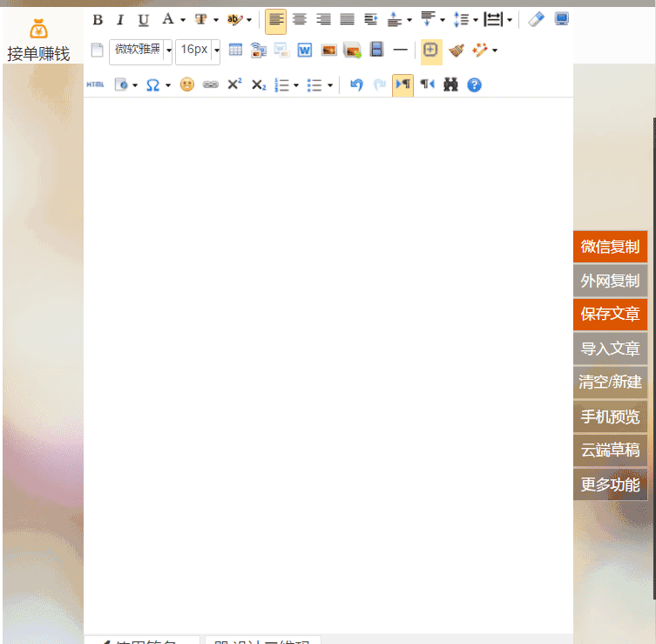This screenshot has width=656, height=644.
Task: Insert a hyperlink chain icon
Action: [211, 85]
